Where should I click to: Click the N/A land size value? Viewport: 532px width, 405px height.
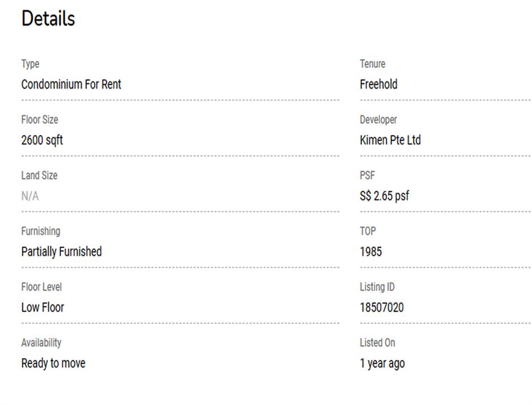click(x=30, y=196)
